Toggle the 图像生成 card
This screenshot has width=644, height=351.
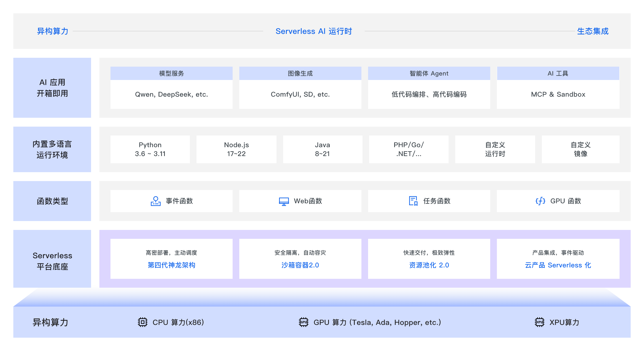300,73
